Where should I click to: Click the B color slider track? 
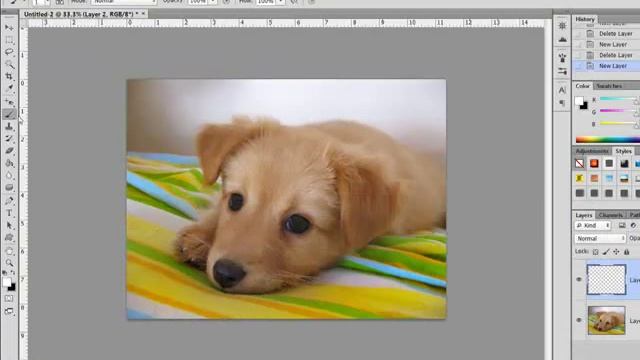618,123
